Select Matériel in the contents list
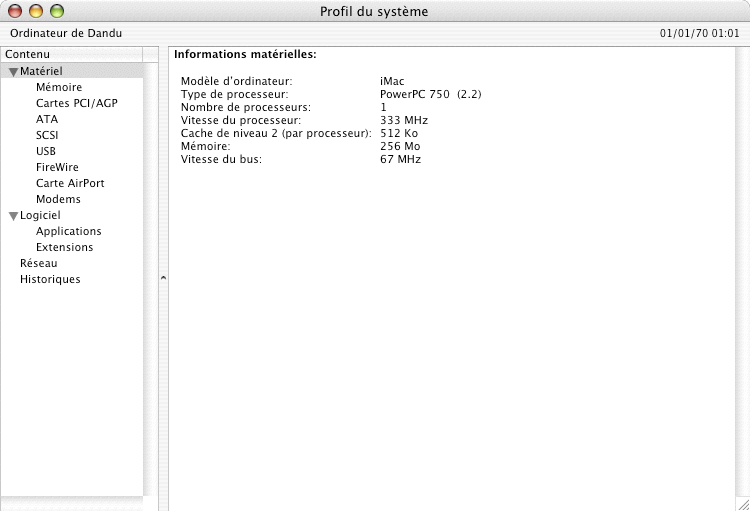The width and height of the screenshot is (750, 511). point(41,71)
